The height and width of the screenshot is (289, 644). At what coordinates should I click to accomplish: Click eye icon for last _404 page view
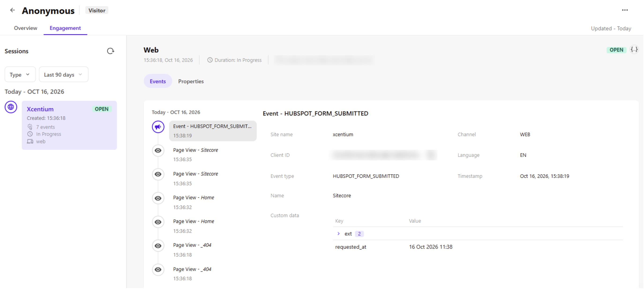coord(158,270)
